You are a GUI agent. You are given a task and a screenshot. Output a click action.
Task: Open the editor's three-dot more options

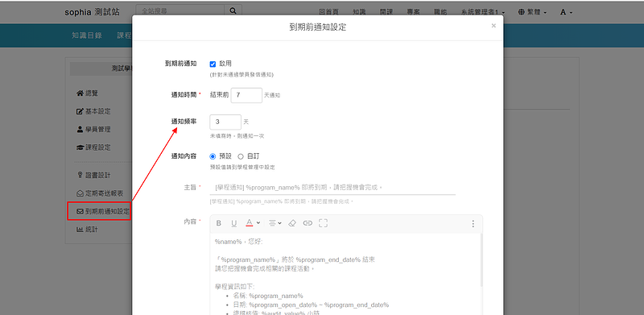[473, 224]
